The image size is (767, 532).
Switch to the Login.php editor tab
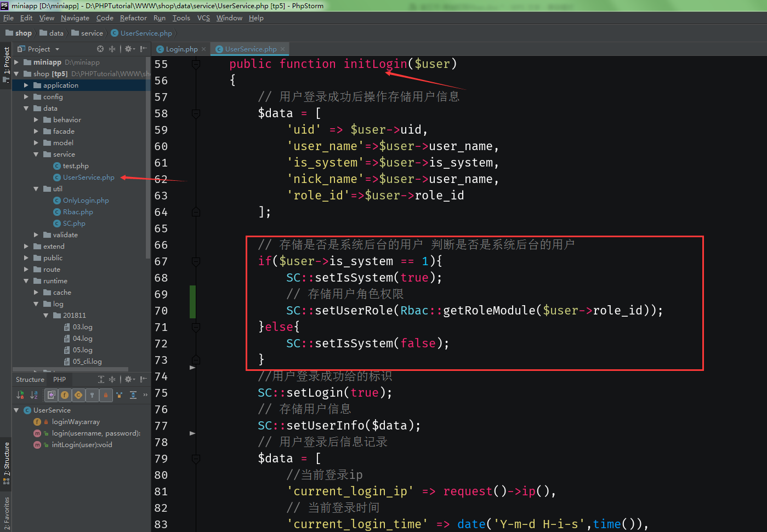point(180,49)
